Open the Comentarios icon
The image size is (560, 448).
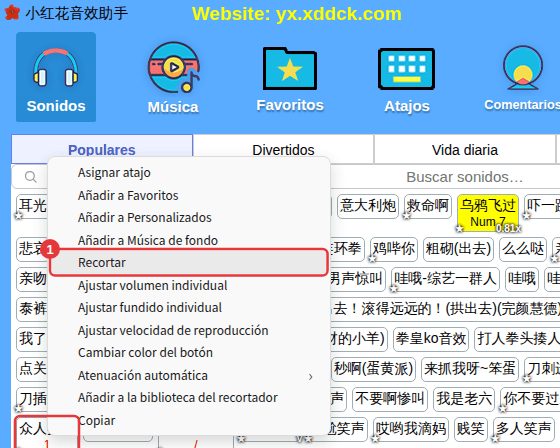(x=523, y=68)
